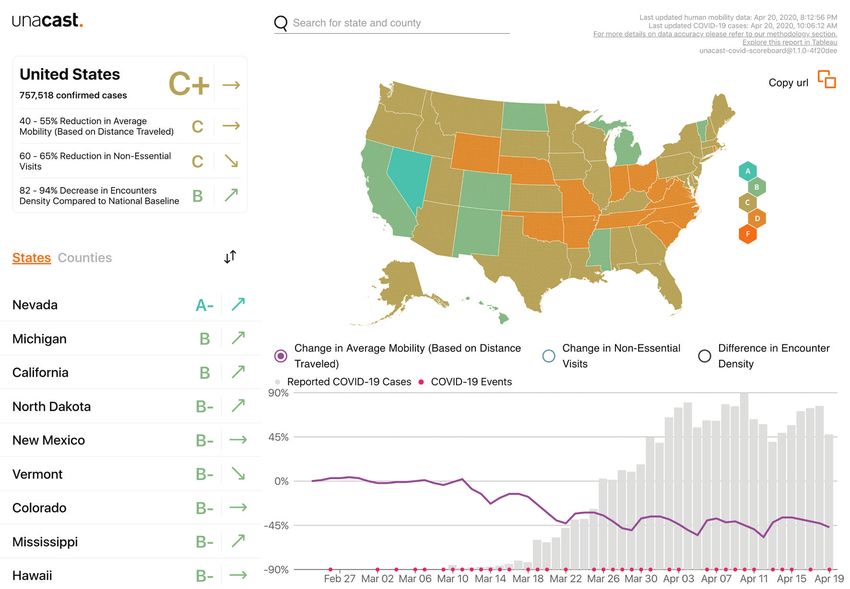
Task: Select Change in Non-Essential Visits radio button
Action: (x=549, y=356)
